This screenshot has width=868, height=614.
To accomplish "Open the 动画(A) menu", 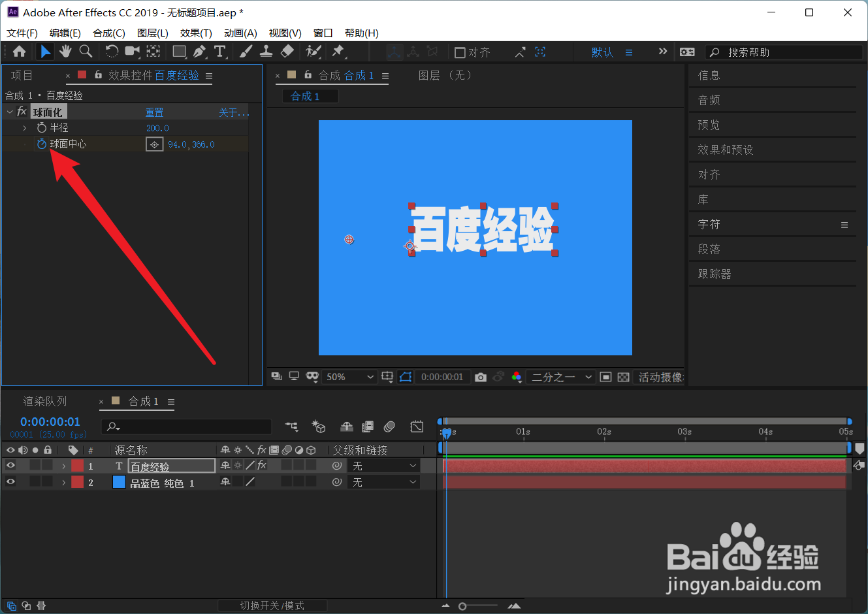I will click(240, 33).
